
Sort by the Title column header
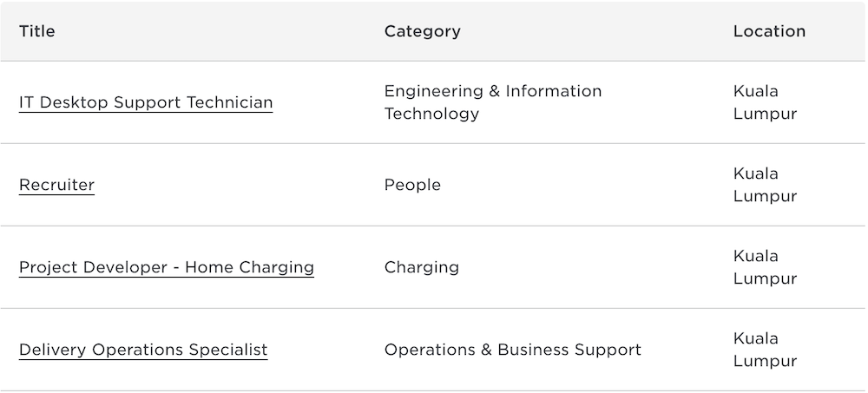[37, 31]
